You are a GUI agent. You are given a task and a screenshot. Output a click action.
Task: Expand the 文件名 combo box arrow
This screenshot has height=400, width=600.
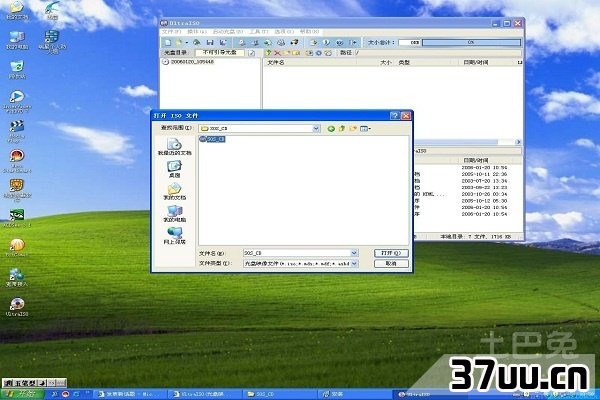click(354, 253)
